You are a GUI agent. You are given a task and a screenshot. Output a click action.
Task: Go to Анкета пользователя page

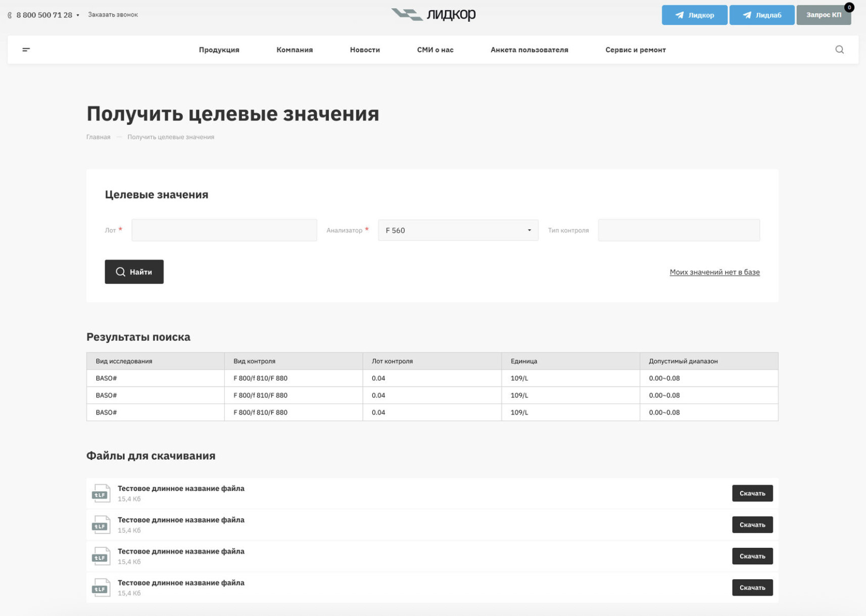pos(529,49)
